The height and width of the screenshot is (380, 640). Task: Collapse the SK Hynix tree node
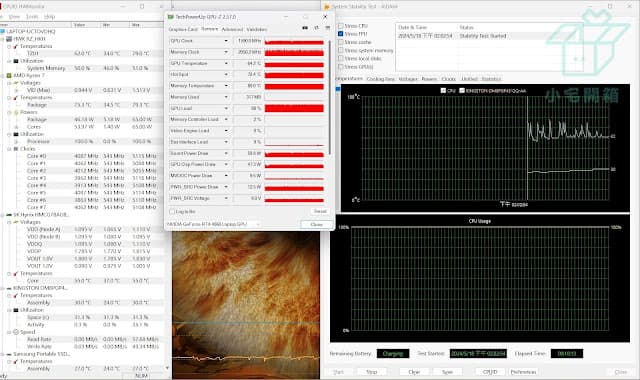pos(3,215)
